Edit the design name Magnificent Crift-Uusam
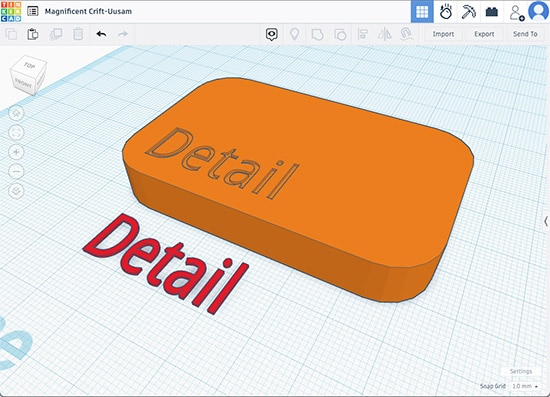 click(88, 11)
